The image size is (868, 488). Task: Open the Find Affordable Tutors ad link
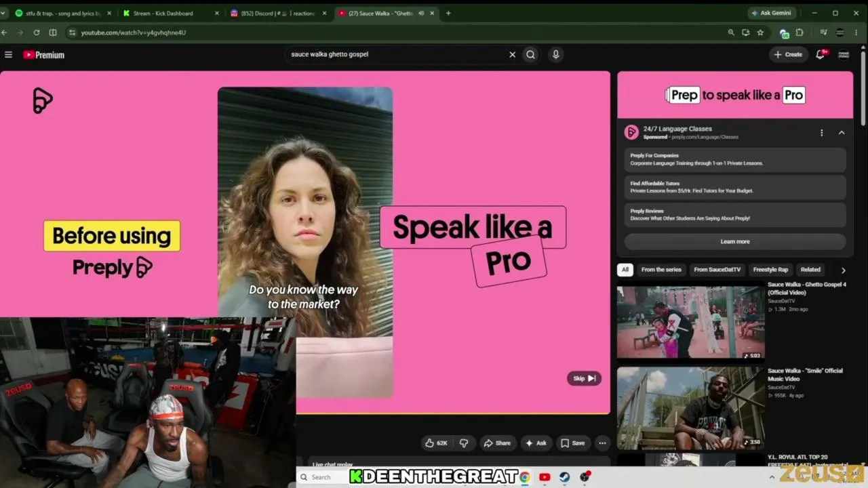coord(735,187)
